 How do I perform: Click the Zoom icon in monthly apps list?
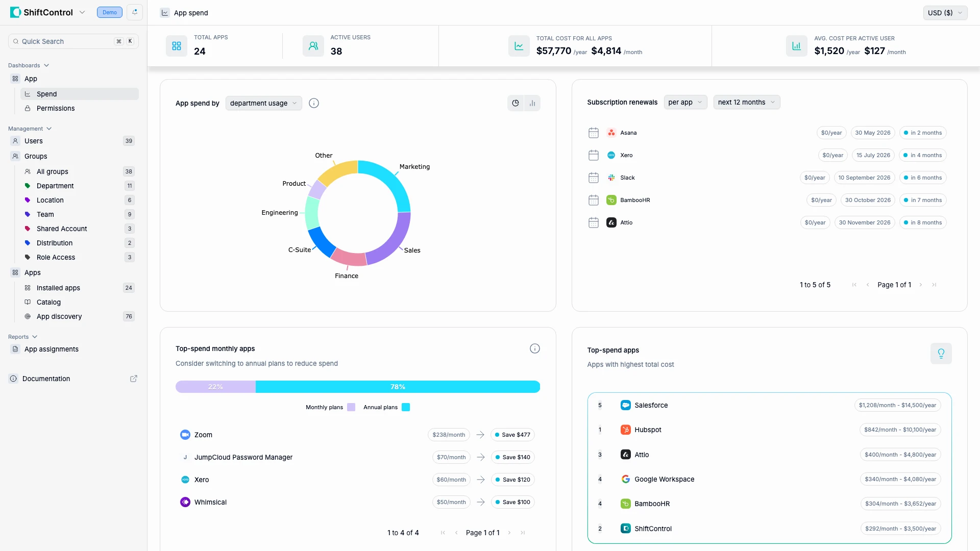185,435
